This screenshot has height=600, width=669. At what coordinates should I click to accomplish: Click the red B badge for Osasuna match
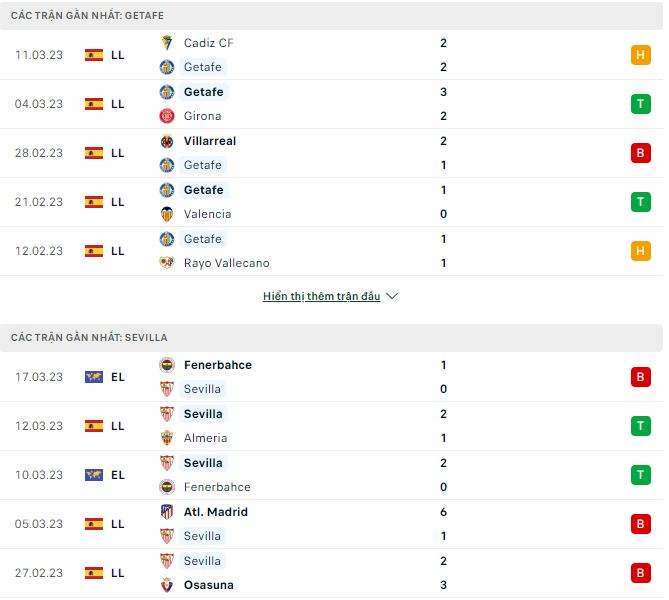tap(640, 573)
